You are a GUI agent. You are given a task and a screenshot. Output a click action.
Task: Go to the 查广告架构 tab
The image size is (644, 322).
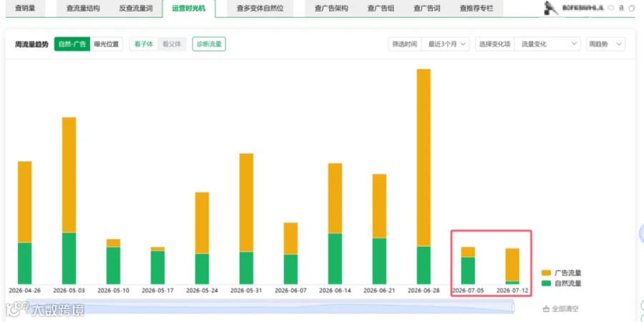pyautogui.click(x=331, y=8)
